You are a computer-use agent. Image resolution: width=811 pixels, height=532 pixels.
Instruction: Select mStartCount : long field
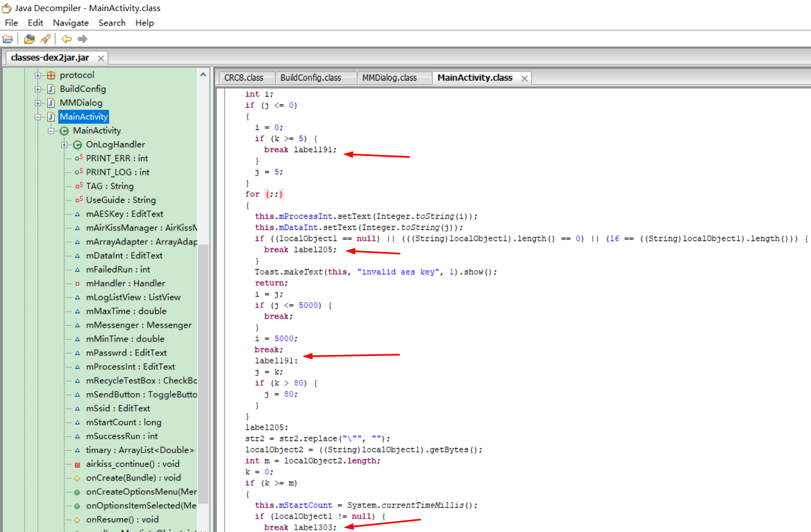coord(123,422)
